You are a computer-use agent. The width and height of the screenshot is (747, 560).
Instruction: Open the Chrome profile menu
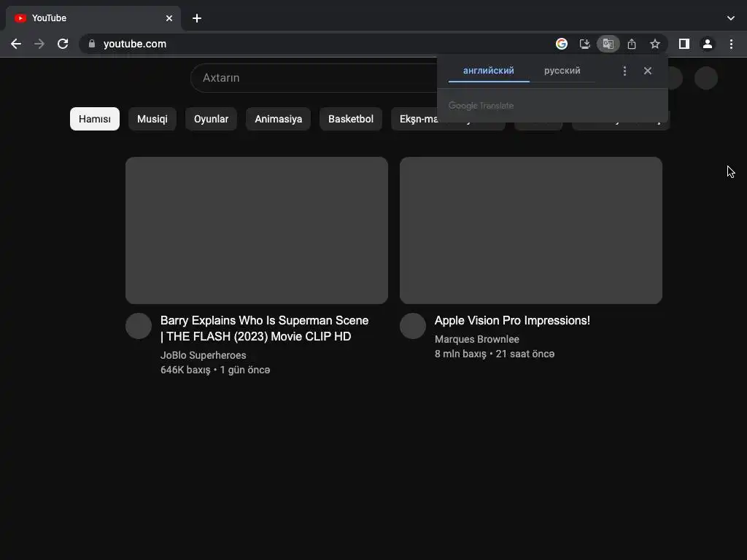[708, 44]
